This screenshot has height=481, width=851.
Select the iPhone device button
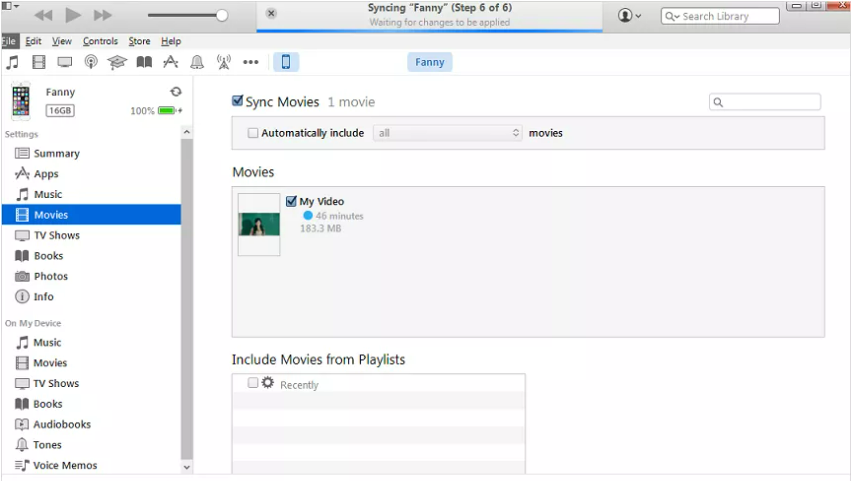tap(285, 62)
